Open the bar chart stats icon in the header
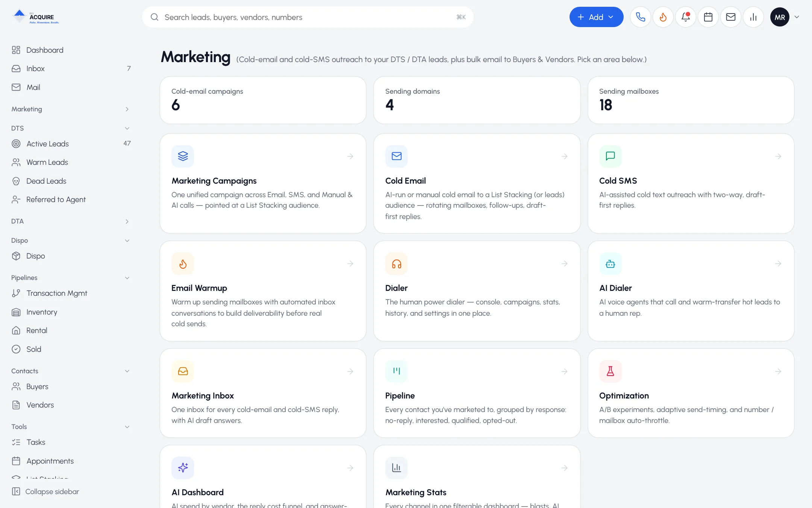 (x=753, y=17)
